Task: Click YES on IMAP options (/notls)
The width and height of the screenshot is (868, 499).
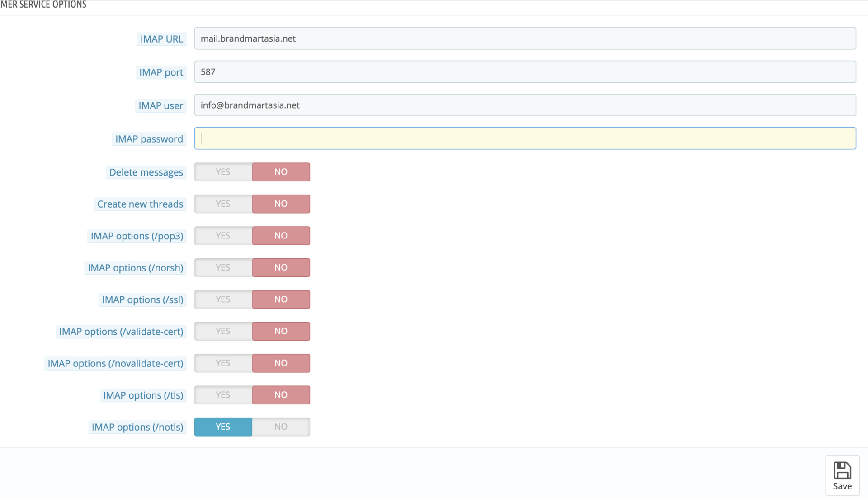Action: coord(223,427)
